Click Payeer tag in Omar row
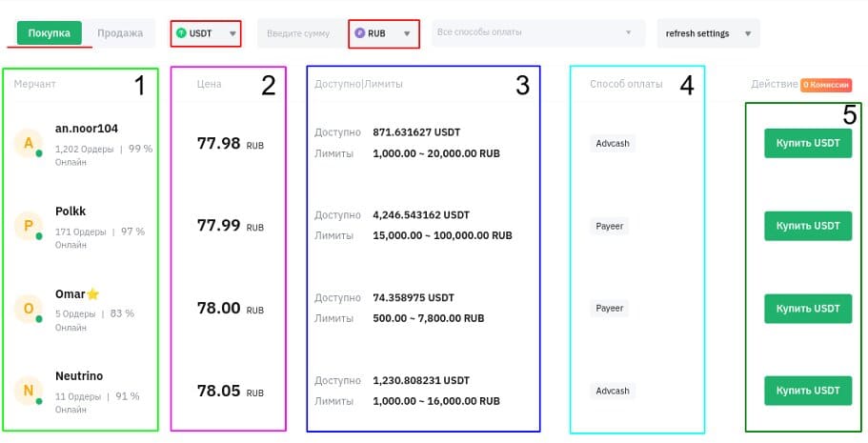The image size is (868, 443). pyautogui.click(x=610, y=308)
